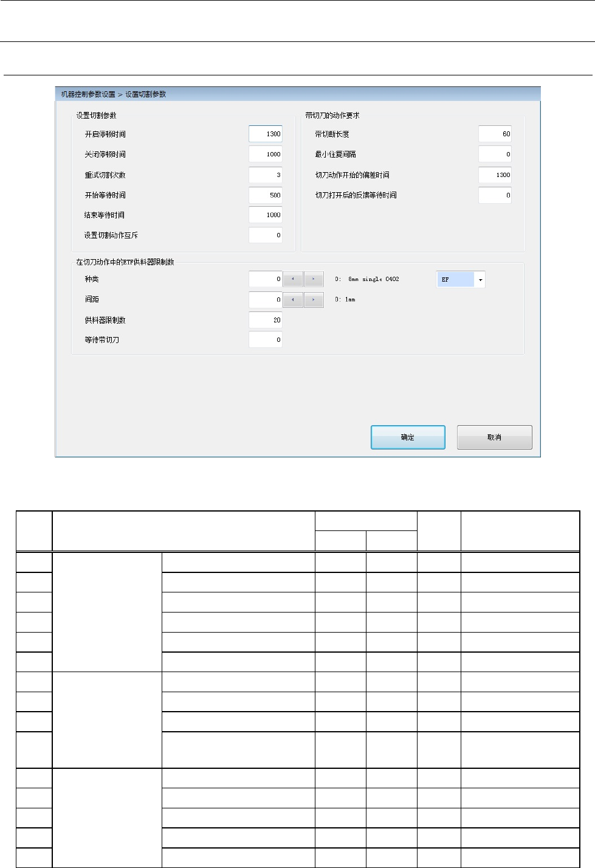The image size is (595, 868).
Task: Click the 种类 value input field
Action: click(x=266, y=279)
